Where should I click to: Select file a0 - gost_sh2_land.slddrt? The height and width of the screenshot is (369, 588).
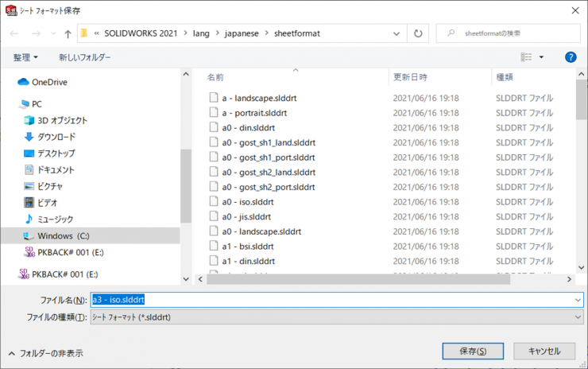pos(269,173)
